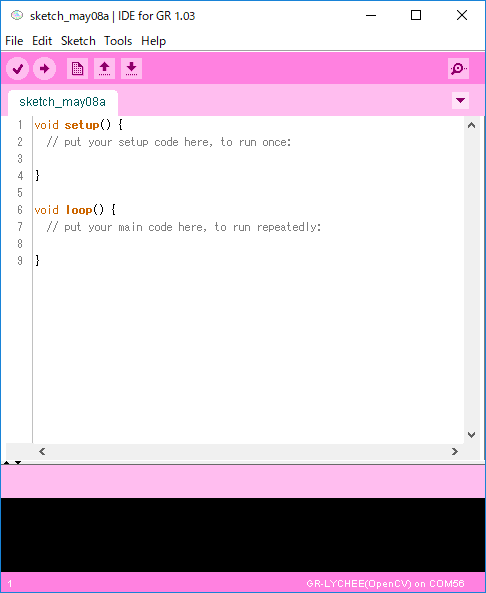Open a sketch with up-arrow icon
Screen dimensions: 486x593
pyautogui.click(x=104, y=68)
